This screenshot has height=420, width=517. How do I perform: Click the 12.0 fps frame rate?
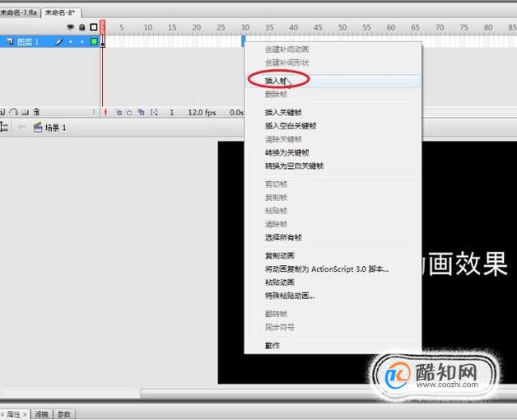[202, 113]
